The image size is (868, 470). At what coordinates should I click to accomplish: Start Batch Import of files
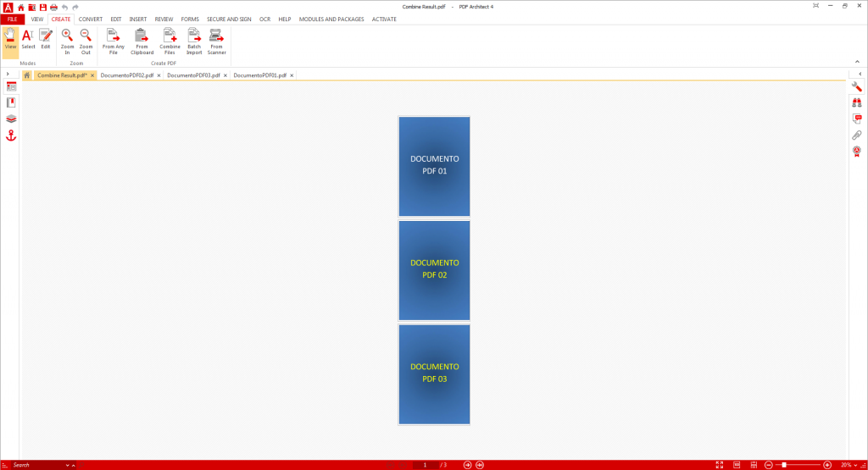point(194,42)
